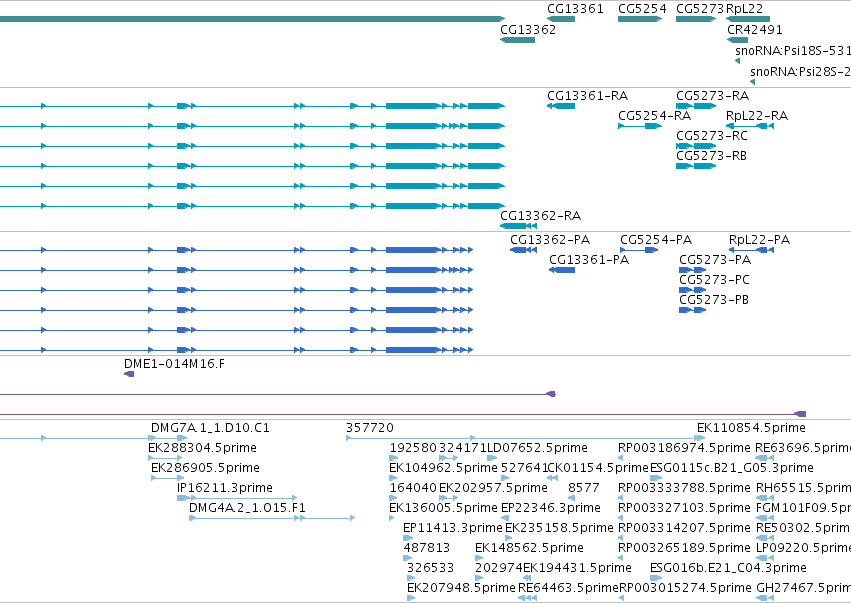This screenshot has height=603, width=851.
Task: Select the CG13362-PA protein label
Action: [x=550, y=240]
